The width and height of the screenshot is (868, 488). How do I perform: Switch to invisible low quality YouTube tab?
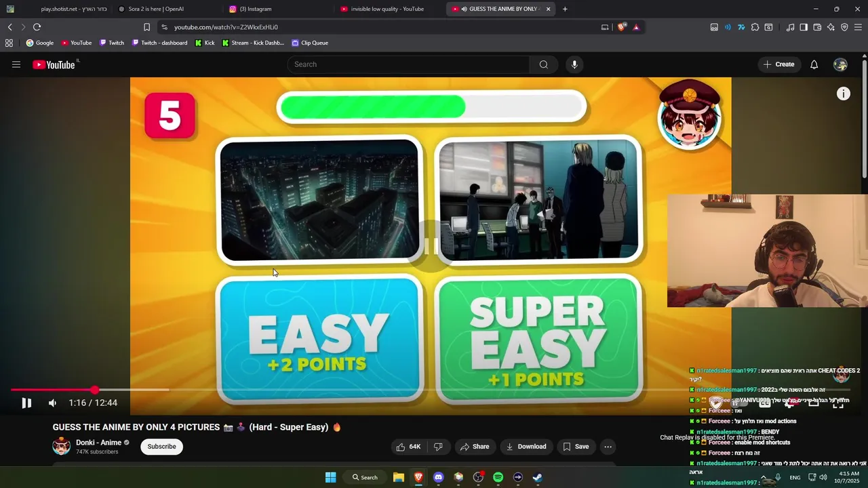pos(389,9)
